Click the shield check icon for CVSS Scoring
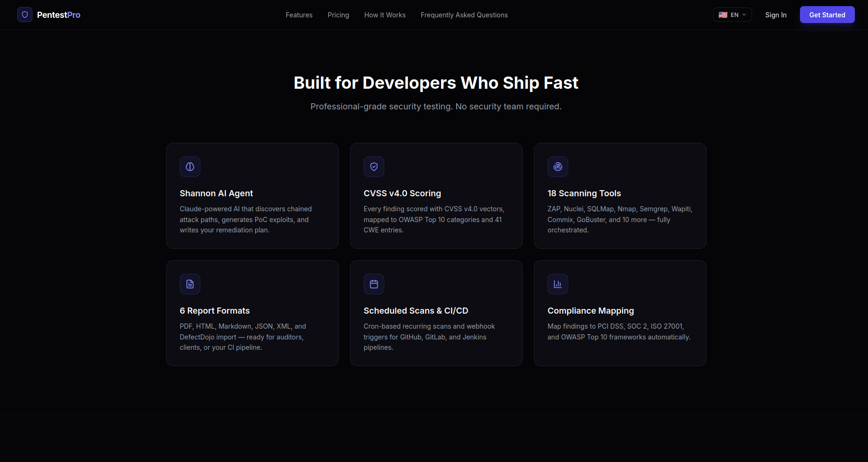This screenshot has height=462, width=868. point(374,167)
